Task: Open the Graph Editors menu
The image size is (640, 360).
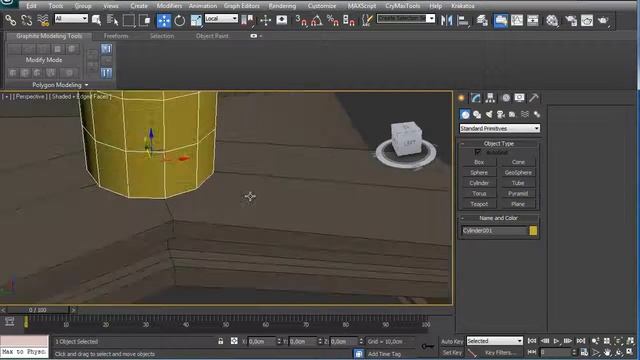Action: [x=242, y=6]
